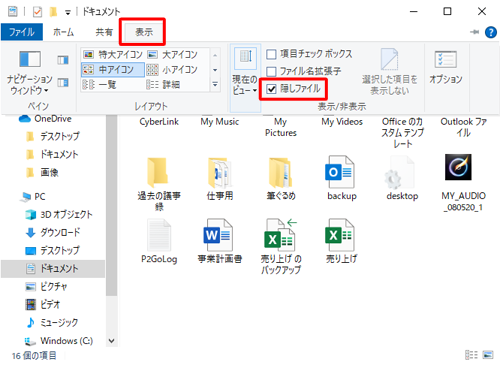Select highlighted ドキュメント under PC
Viewport: 500px width, 365px height.
[x=53, y=268]
